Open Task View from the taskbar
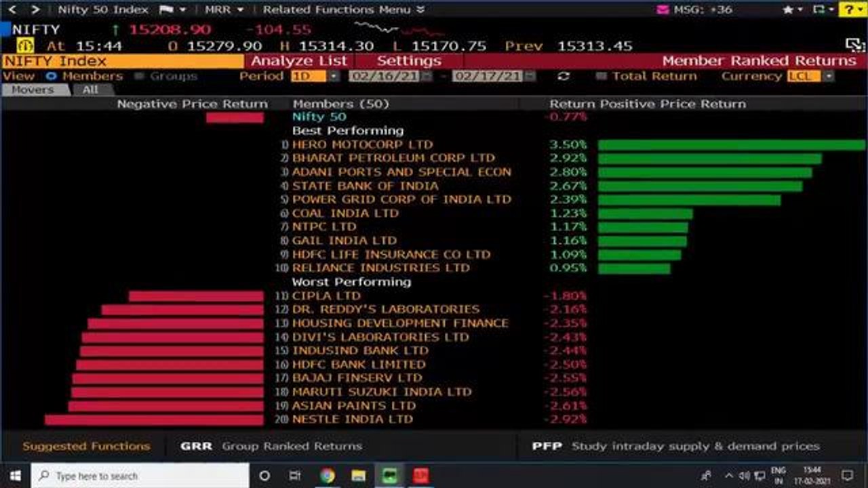This screenshot has height=488, width=868. pyautogui.click(x=295, y=476)
